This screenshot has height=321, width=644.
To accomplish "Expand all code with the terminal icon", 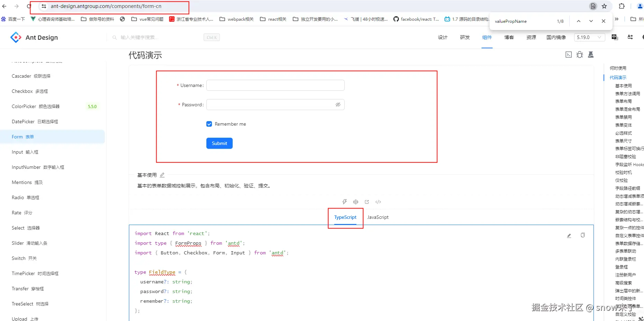I will click(569, 55).
